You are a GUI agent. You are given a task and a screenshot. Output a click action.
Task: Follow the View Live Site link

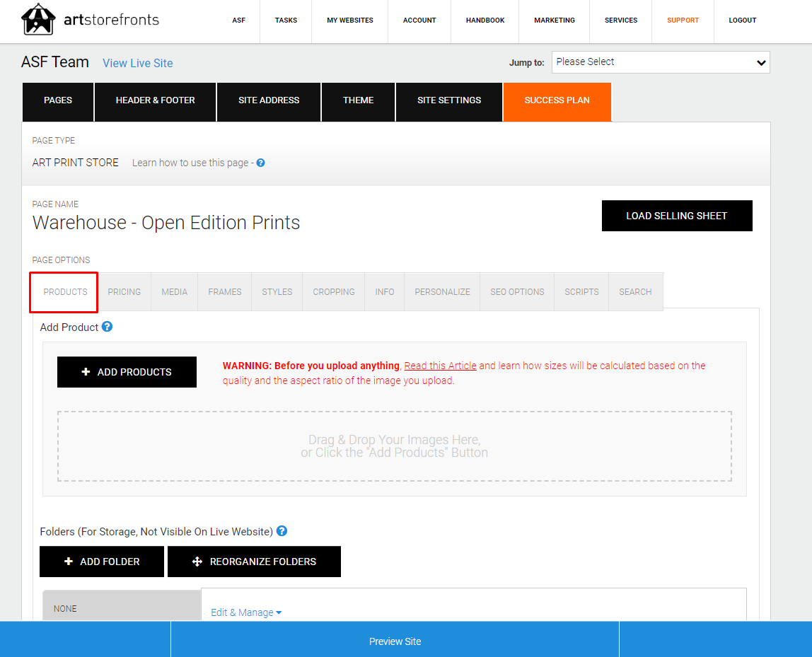tap(138, 63)
